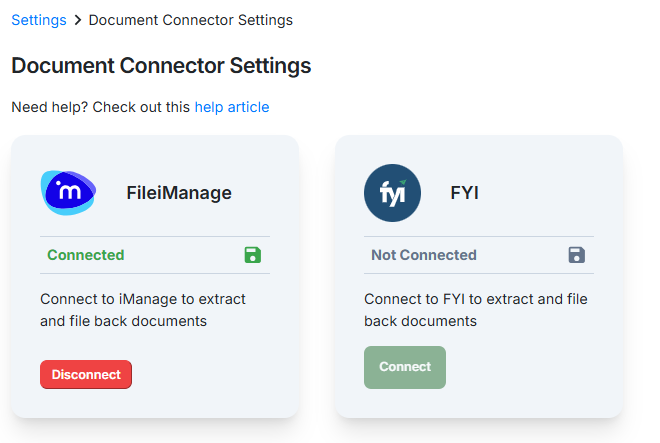The width and height of the screenshot is (660, 443).
Task: Click the 'Need help? Check out this' text
Action: [x=100, y=107]
